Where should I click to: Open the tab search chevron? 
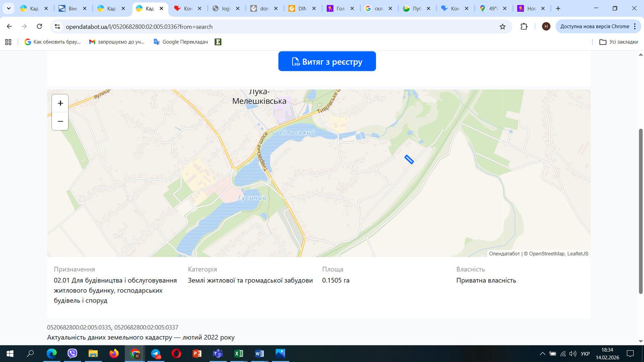pyautogui.click(x=9, y=8)
